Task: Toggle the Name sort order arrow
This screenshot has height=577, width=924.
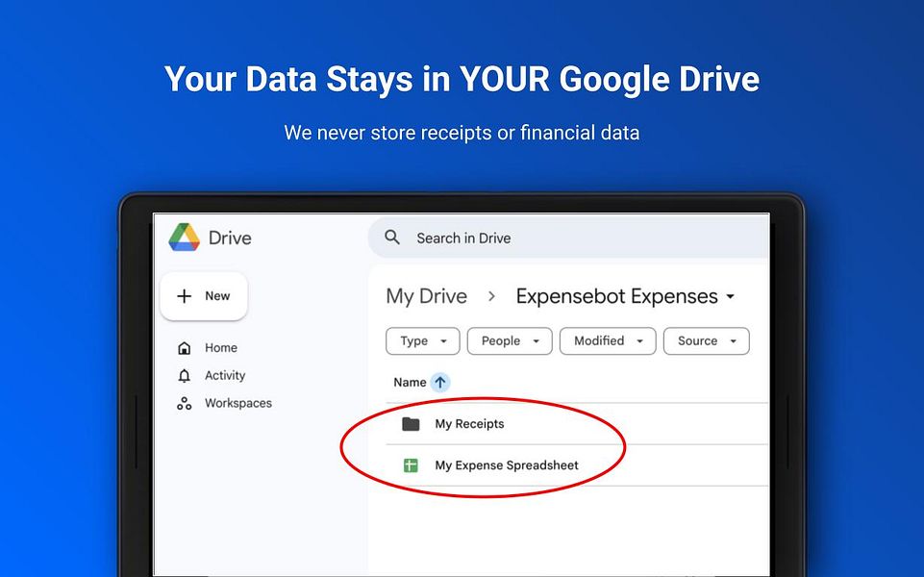Action: pyautogui.click(x=440, y=382)
